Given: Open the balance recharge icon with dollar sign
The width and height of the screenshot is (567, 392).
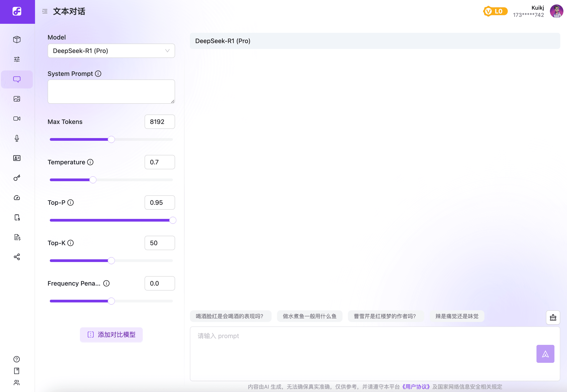Looking at the screenshot, I should point(17,218).
